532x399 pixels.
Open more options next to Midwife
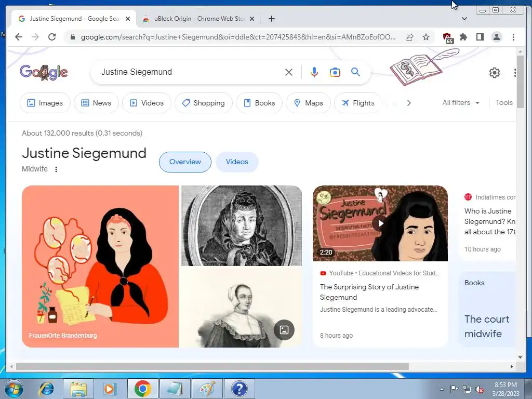point(56,169)
